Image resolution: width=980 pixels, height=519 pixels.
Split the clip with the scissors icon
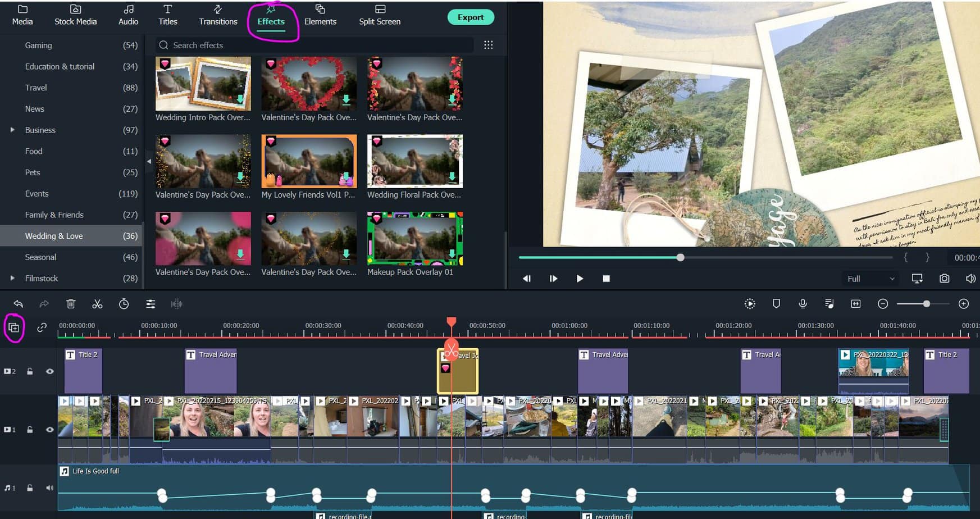tap(97, 303)
